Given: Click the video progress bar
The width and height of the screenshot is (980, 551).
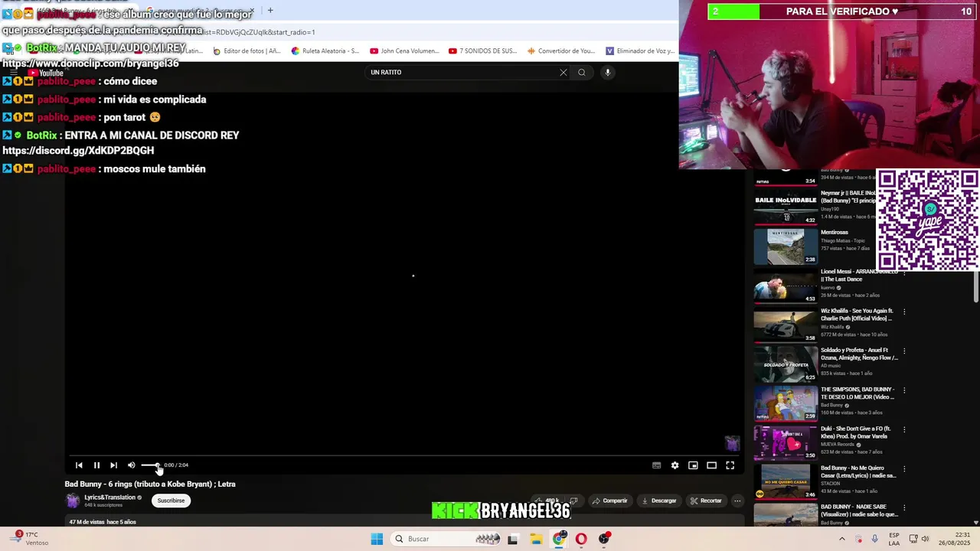Looking at the screenshot, I should (403, 455).
